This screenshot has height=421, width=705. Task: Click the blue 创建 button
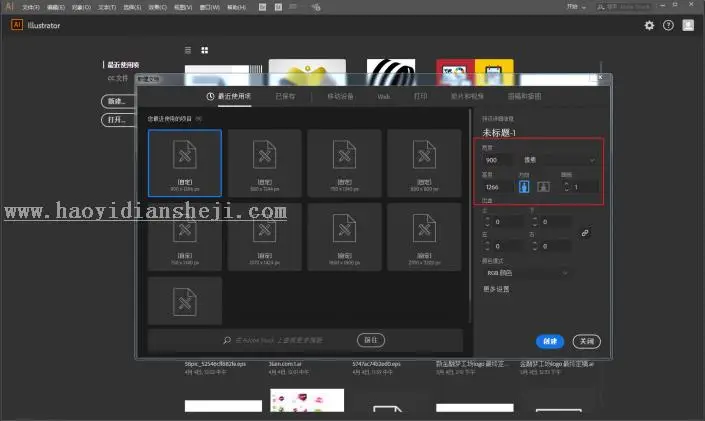550,341
